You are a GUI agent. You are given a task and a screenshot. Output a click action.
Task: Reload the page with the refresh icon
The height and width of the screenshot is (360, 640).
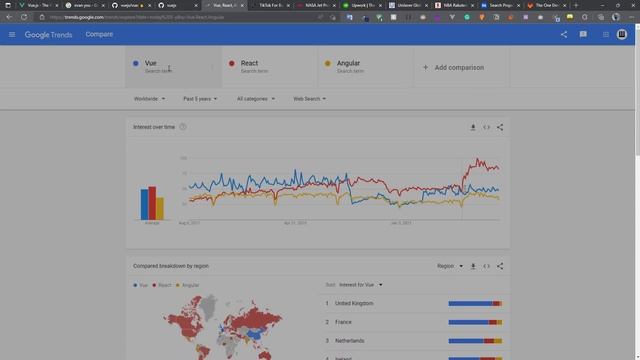(24, 17)
